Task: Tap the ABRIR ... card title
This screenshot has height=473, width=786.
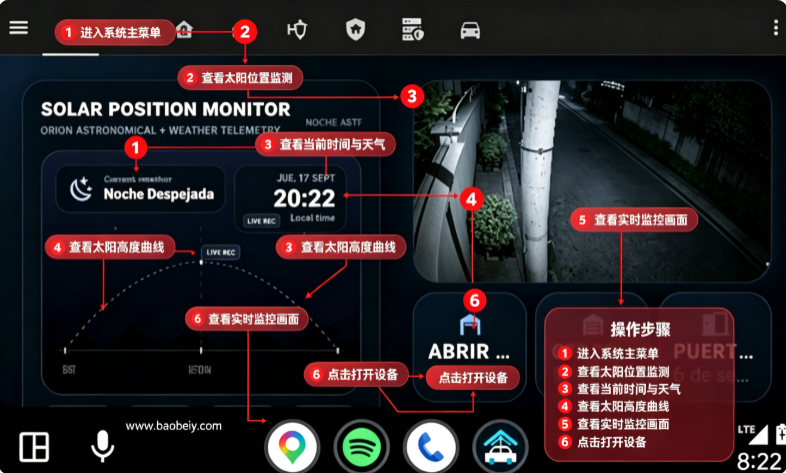Action: [x=469, y=352]
